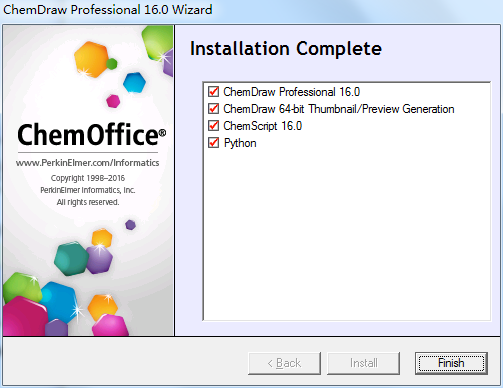Select the ChemScript 16.0 list label

(262, 126)
